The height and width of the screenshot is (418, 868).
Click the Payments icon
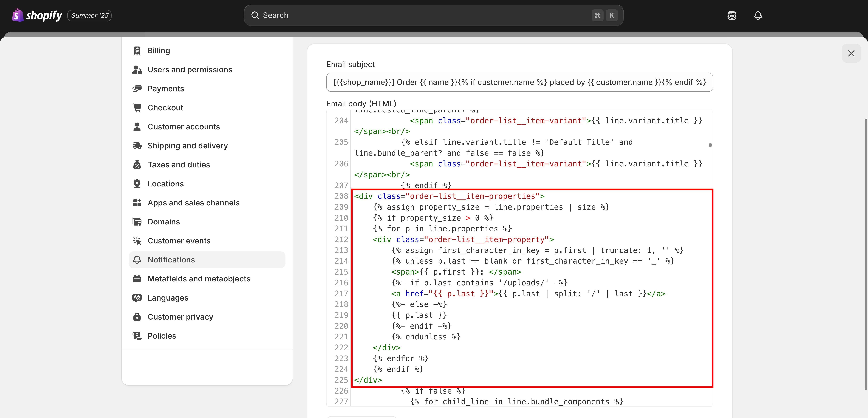tap(137, 89)
